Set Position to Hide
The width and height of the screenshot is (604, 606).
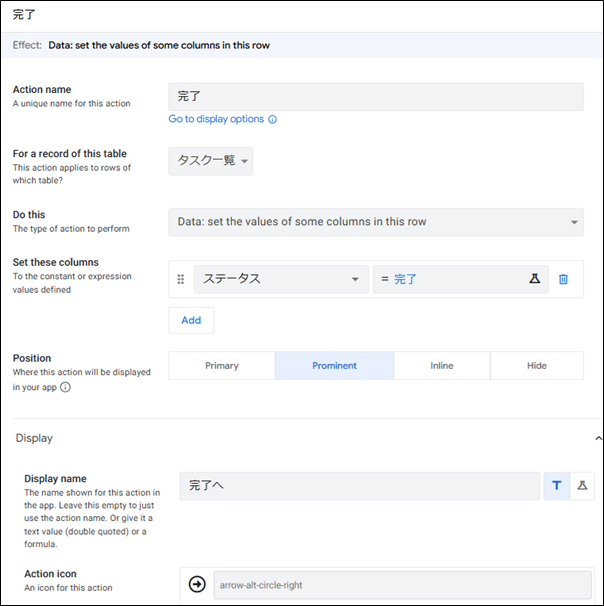(537, 366)
